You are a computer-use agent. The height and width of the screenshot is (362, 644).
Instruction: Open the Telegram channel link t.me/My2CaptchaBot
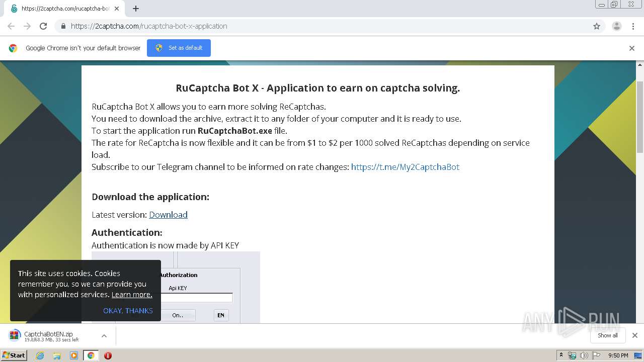click(x=405, y=167)
